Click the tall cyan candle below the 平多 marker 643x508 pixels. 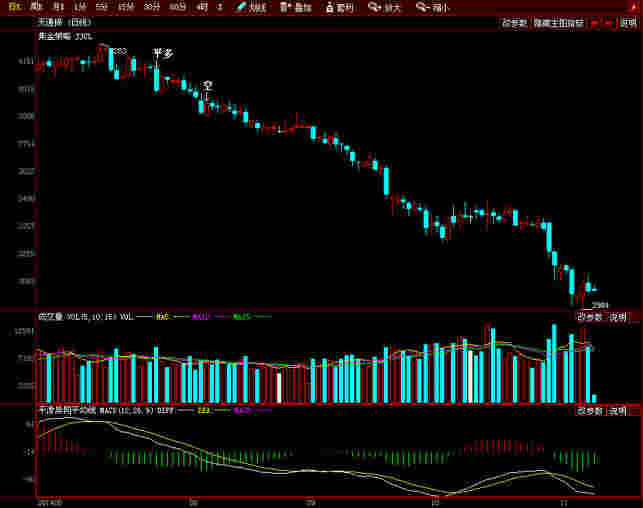point(156,80)
